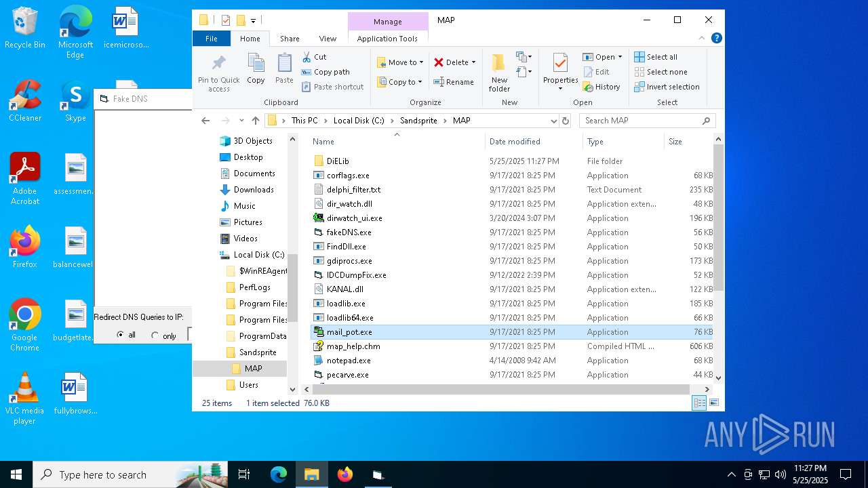Select Sandsprite folder in navigation tree
Screen dimensions: 868x488
point(258,352)
